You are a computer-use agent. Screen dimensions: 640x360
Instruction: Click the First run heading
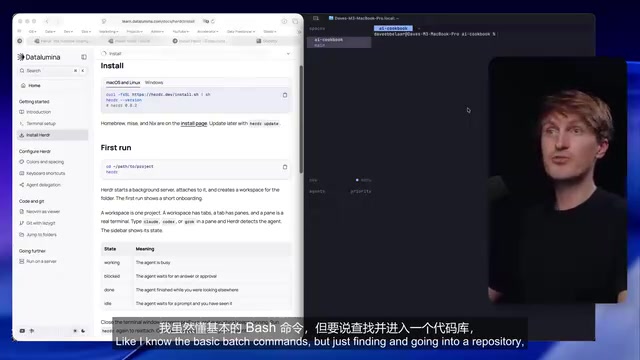tap(116, 148)
